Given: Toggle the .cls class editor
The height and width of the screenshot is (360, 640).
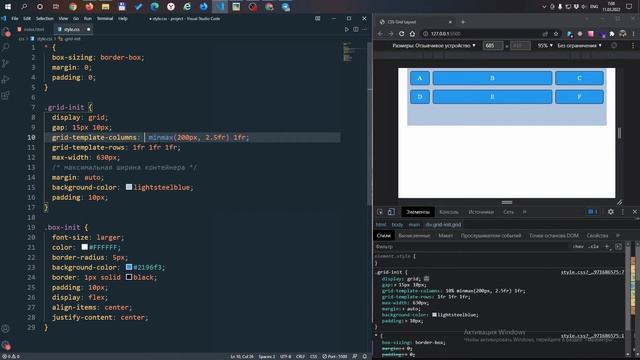Looking at the screenshot, I should coord(594,247).
